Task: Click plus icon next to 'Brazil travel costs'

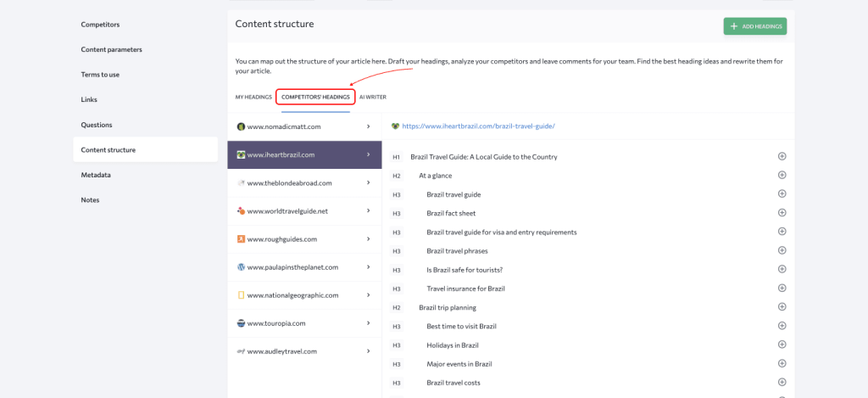Action: point(782,382)
